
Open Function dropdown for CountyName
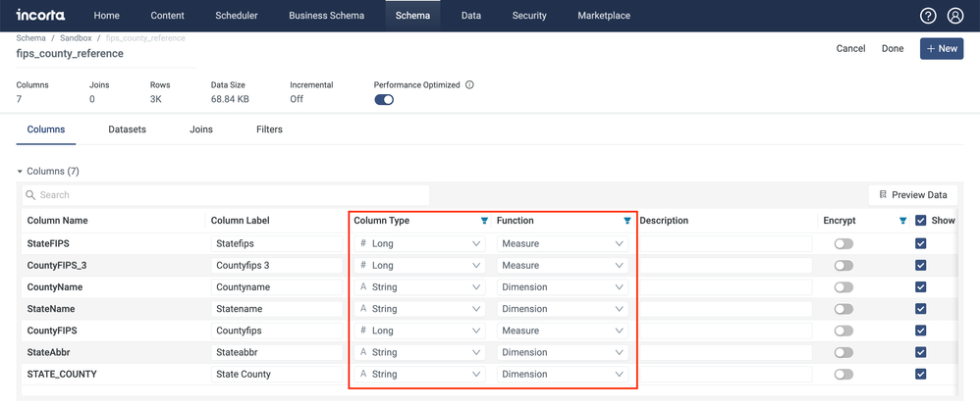563,287
